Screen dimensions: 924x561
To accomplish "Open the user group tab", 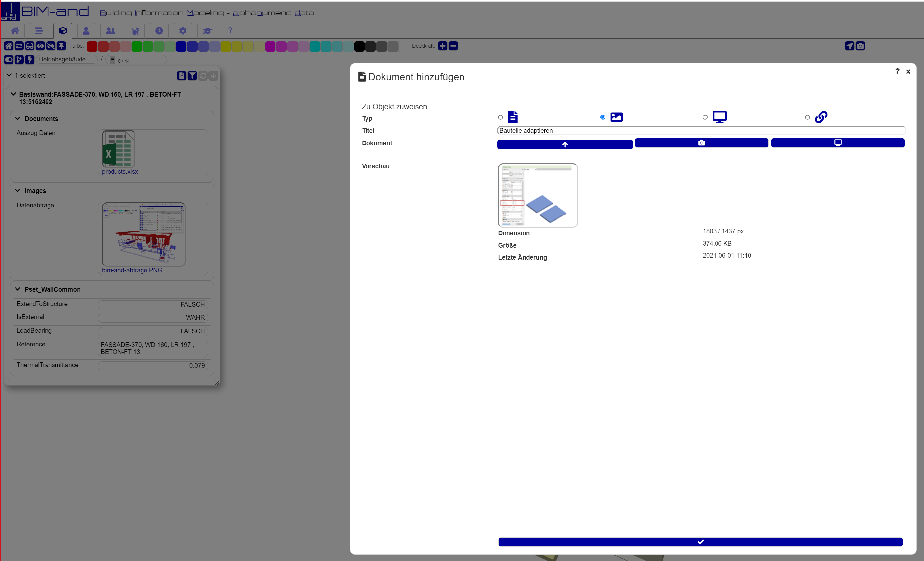I will [x=111, y=31].
